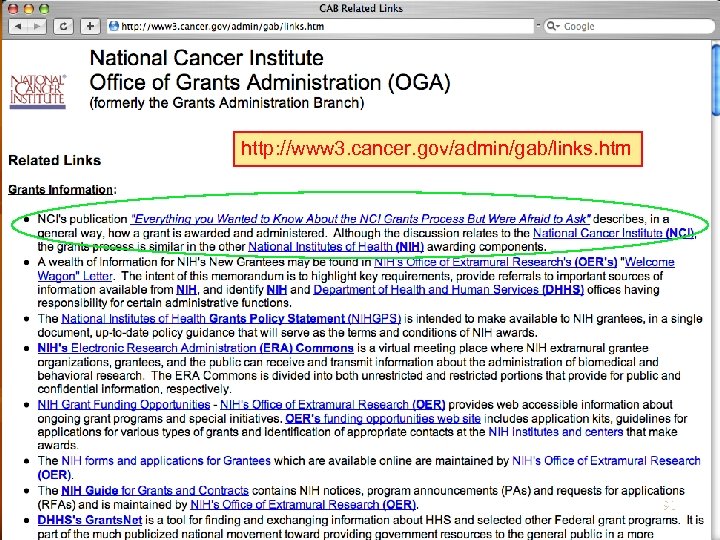Viewport: 720px width, 540px height.
Task: Open OER's funding opportunities web site link
Action: pyautogui.click(x=382, y=418)
